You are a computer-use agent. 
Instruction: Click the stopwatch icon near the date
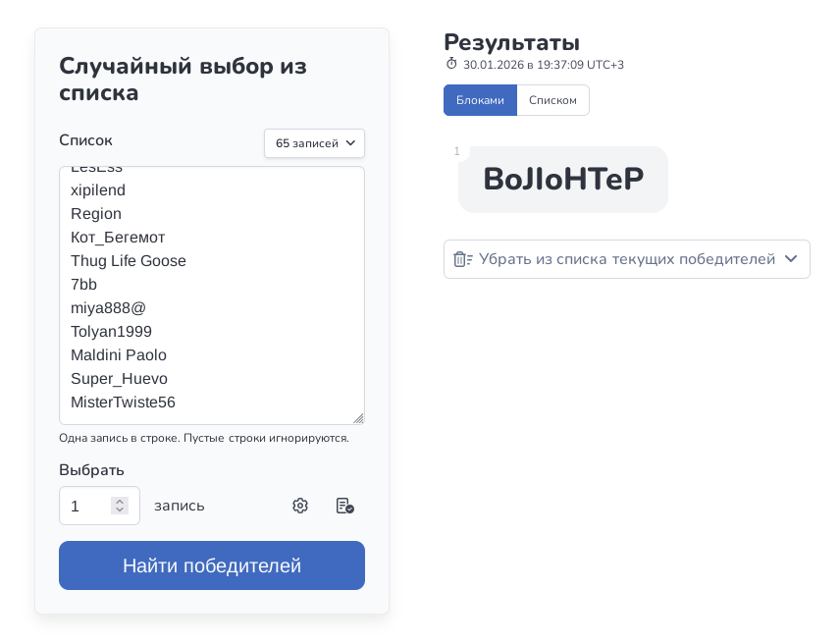pos(451,64)
